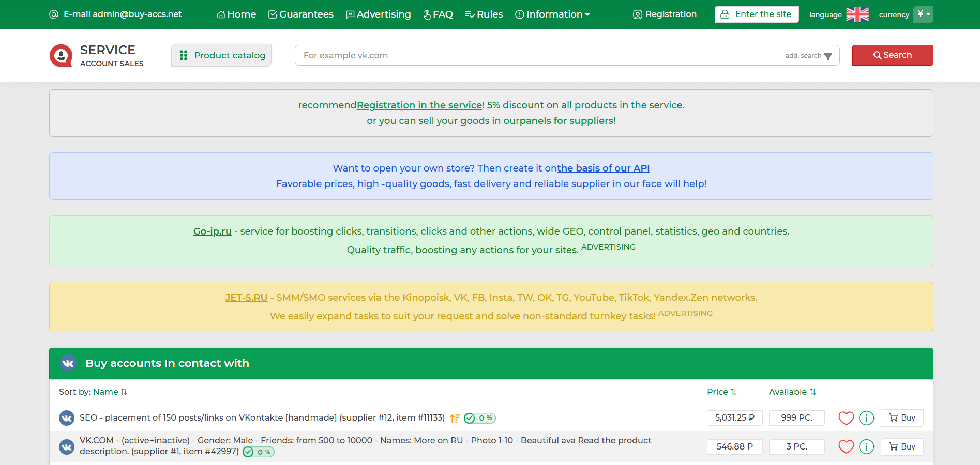
Task: Expand the Information menu
Action: click(x=552, y=14)
